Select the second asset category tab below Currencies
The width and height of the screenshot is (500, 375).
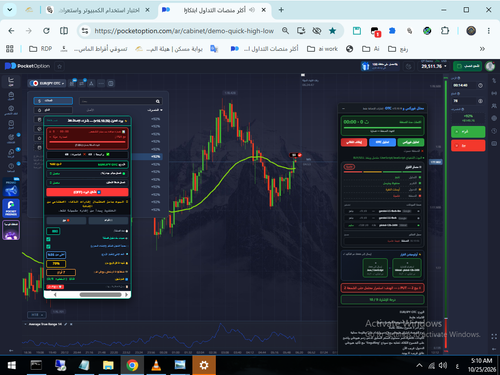(x=53, y=110)
